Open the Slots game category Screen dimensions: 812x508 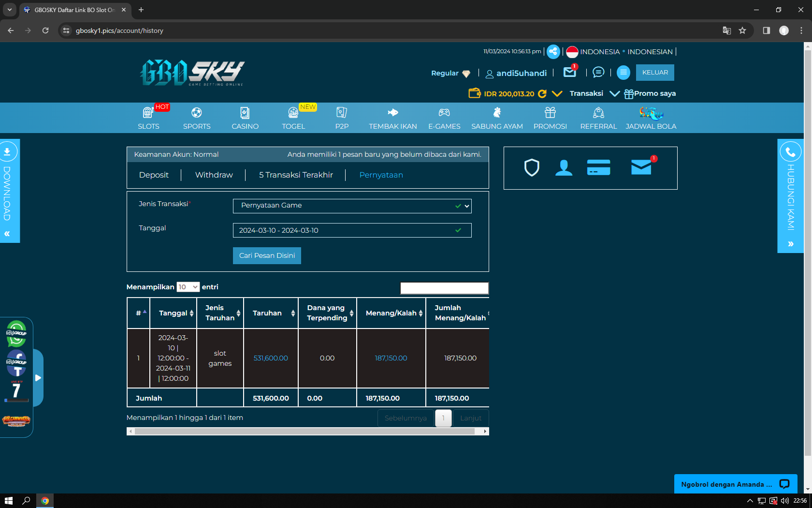148,118
